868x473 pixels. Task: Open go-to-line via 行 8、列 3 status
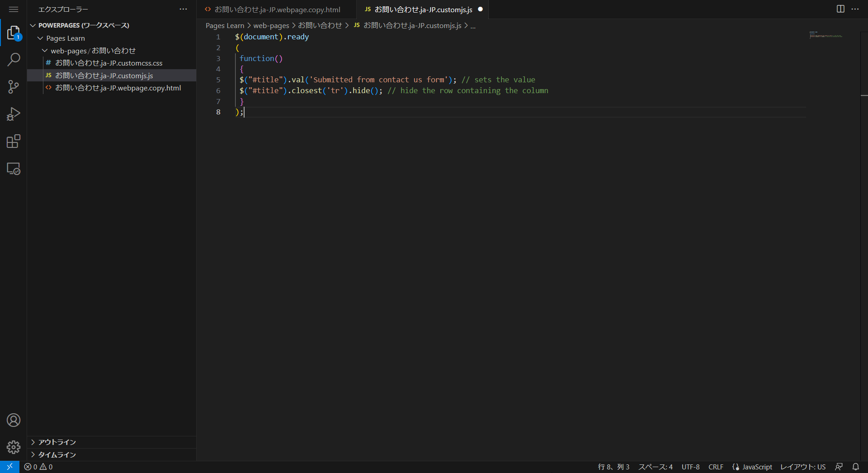coord(613,467)
